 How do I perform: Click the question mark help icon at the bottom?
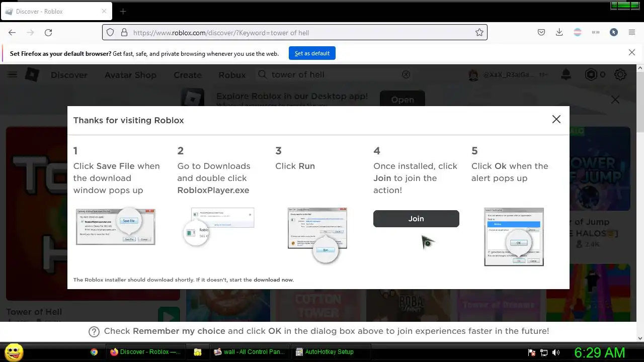(94, 331)
